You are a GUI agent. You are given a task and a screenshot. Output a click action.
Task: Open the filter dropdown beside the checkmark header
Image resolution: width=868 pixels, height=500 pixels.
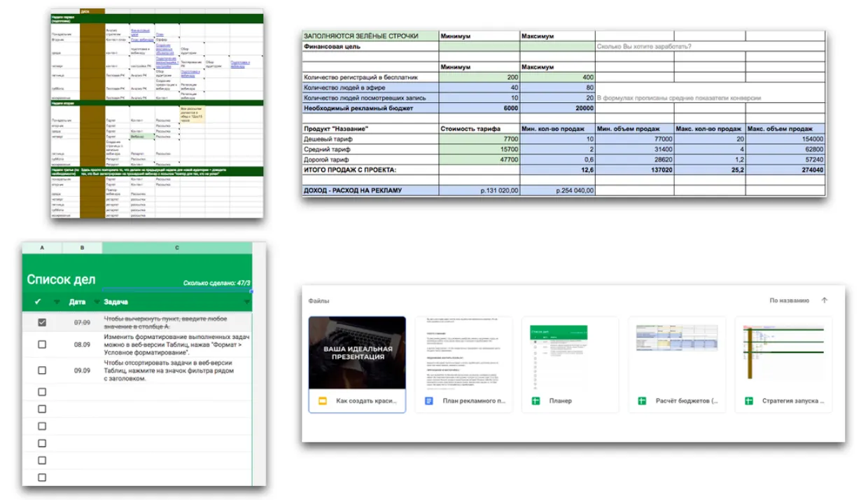tap(57, 303)
